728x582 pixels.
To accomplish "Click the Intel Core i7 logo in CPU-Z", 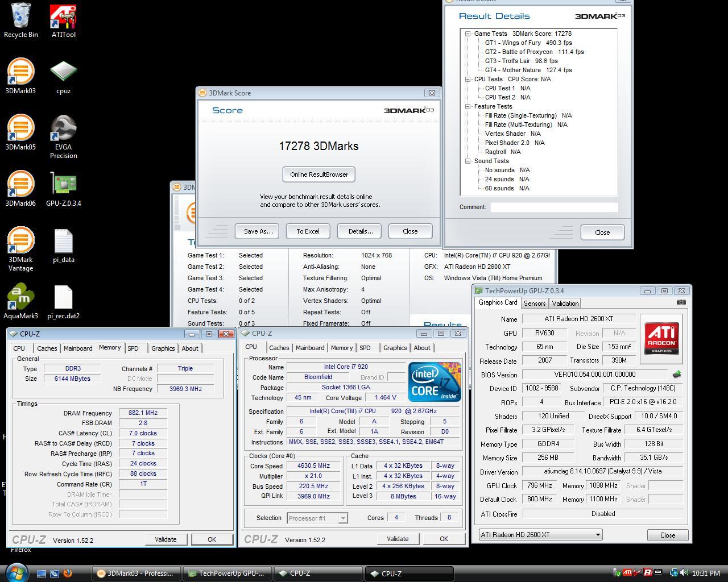I will point(435,382).
